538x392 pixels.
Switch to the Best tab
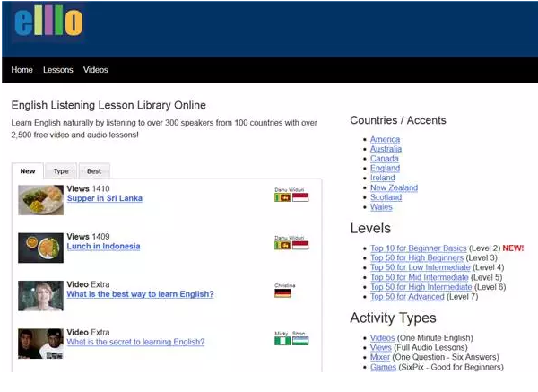tap(94, 171)
